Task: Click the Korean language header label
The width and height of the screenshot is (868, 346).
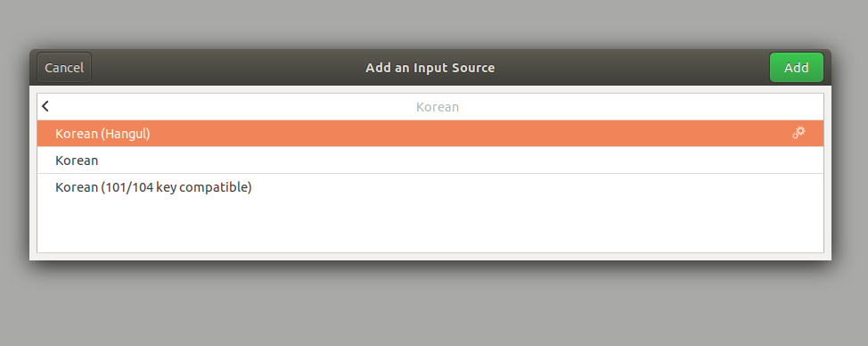Action: (438, 107)
